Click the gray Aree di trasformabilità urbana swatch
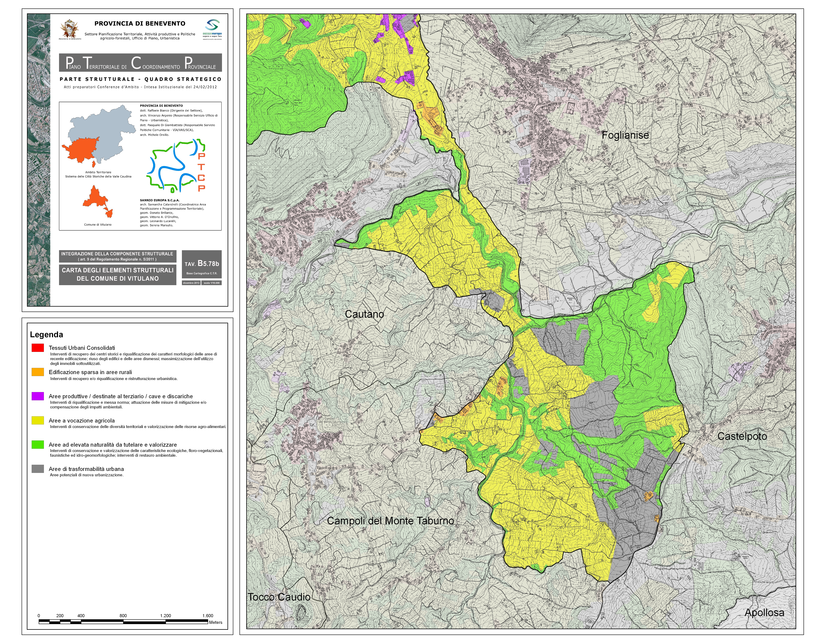Screen dimensions: 824x644 [x=38, y=469]
